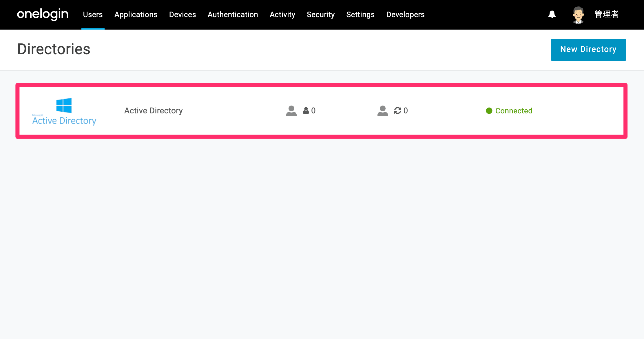Screen dimensions: 644x339
Task: Click the green Connected status dot
Action: 489,111
